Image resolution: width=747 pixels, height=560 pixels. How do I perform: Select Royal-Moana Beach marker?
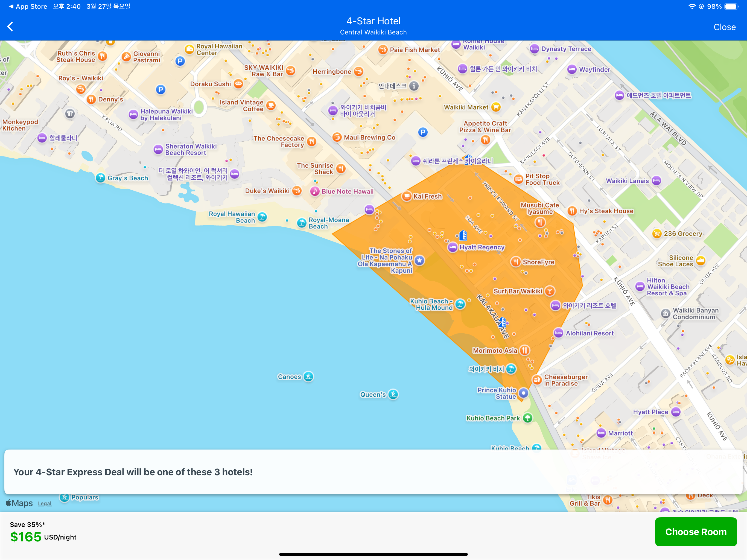pyautogui.click(x=302, y=223)
